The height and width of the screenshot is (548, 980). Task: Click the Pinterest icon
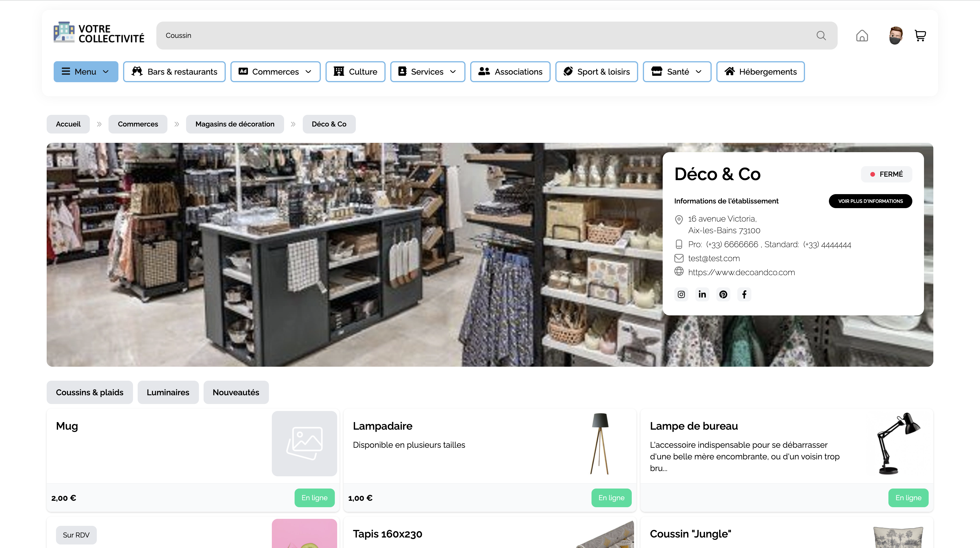click(723, 294)
